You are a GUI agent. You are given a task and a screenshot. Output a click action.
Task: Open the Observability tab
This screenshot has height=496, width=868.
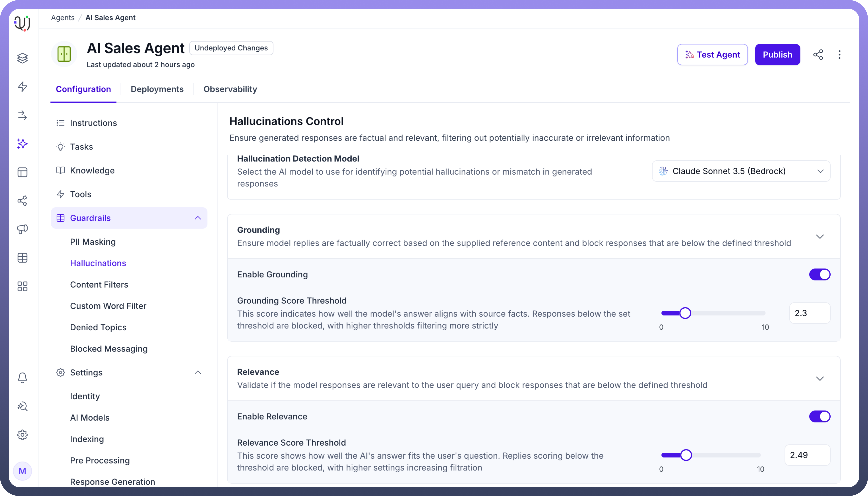pyautogui.click(x=230, y=89)
